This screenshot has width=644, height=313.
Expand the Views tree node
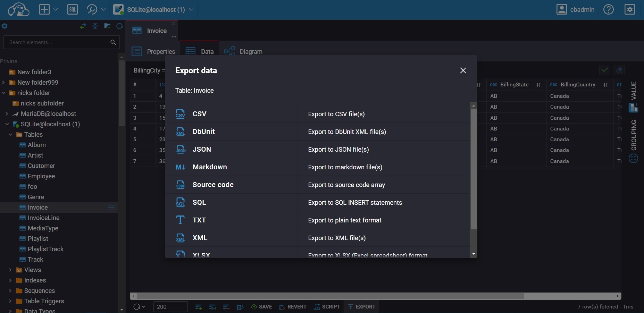tap(10, 270)
